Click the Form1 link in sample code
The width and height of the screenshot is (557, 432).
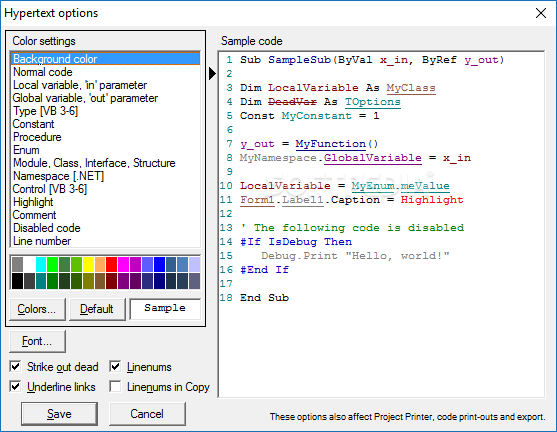tap(257, 200)
